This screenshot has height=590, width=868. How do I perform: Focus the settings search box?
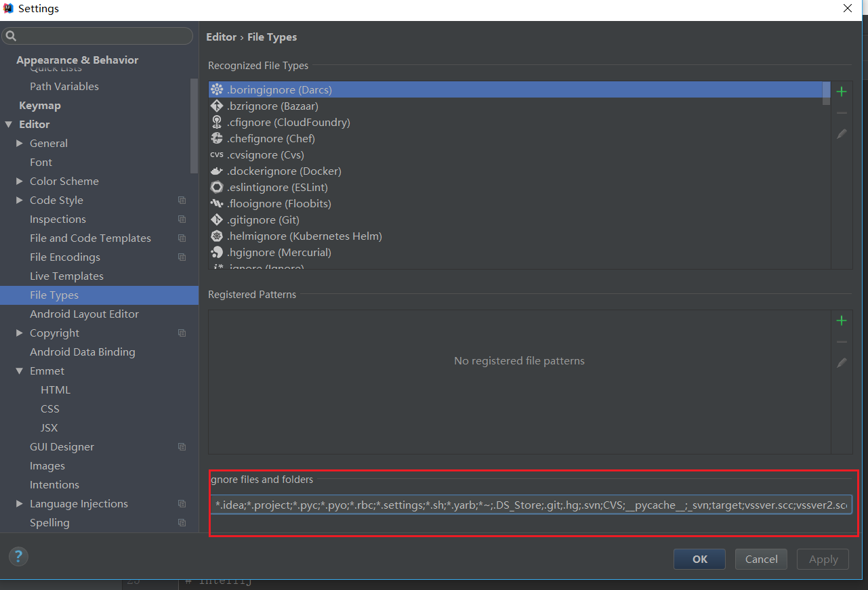click(98, 36)
